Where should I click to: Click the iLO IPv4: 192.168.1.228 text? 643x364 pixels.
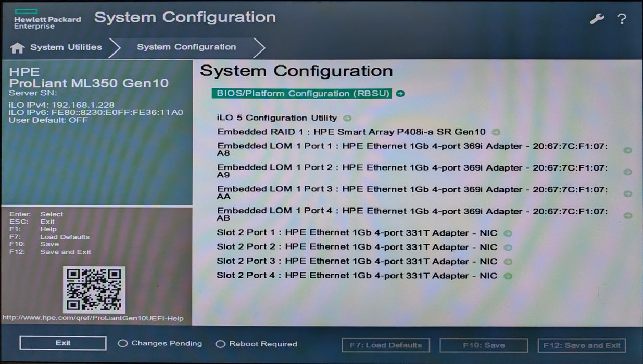[x=61, y=105]
